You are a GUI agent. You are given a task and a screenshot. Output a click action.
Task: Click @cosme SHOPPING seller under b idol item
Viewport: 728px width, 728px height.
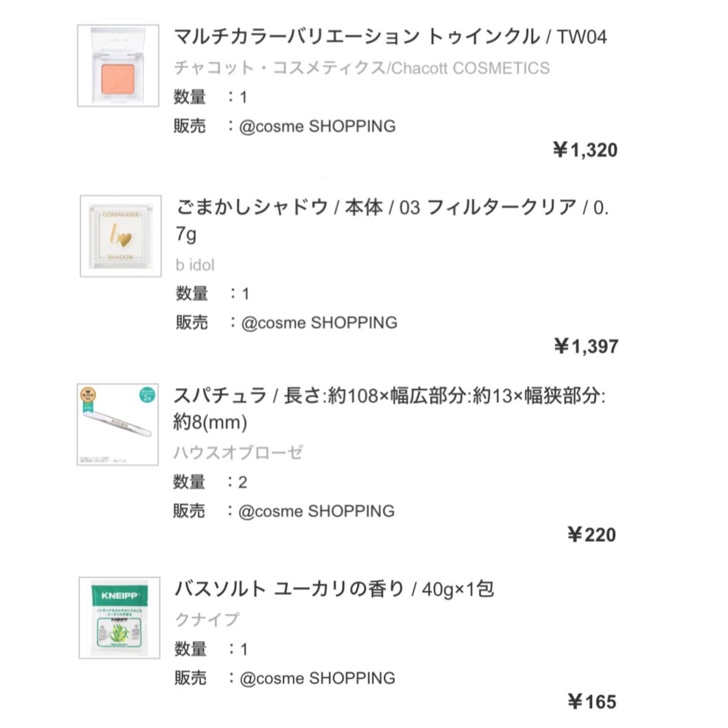click(x=319, y=323)
